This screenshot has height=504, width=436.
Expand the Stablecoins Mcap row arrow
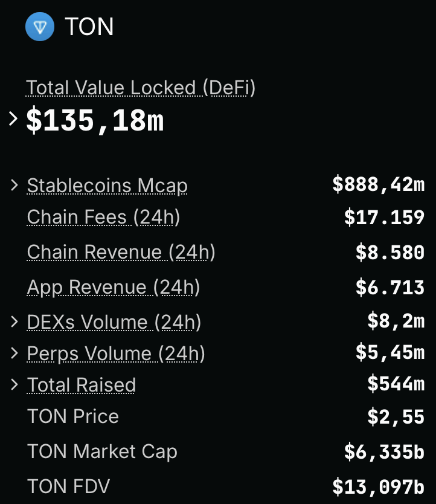pyautogui.click(x=14, y=185)
